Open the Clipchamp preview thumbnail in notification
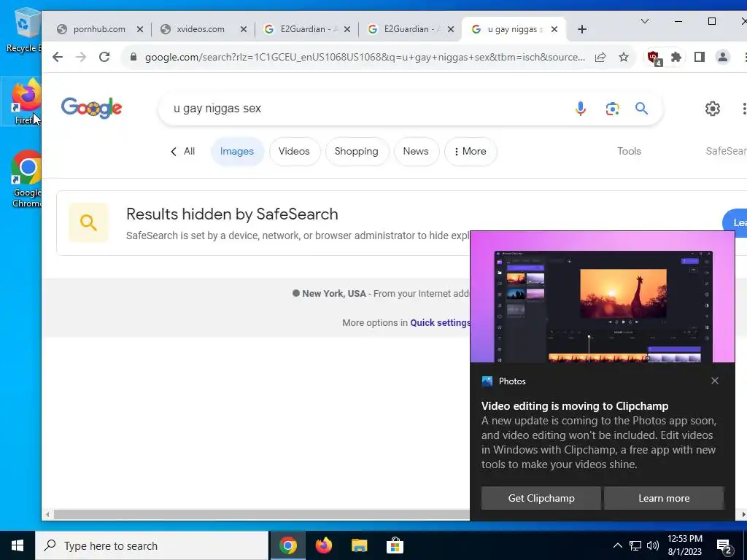This screenshot has height=560, width=747. coord(603,297)
